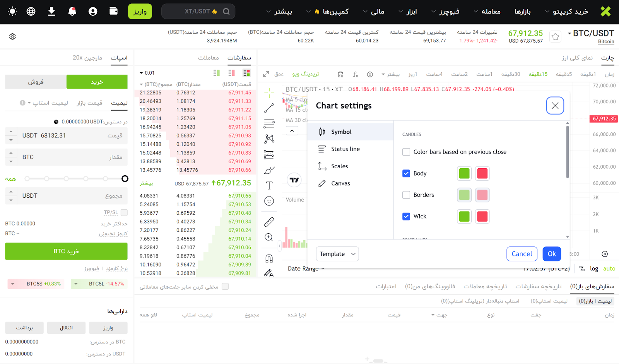Expand chart to fullscreen

[266, 74]
